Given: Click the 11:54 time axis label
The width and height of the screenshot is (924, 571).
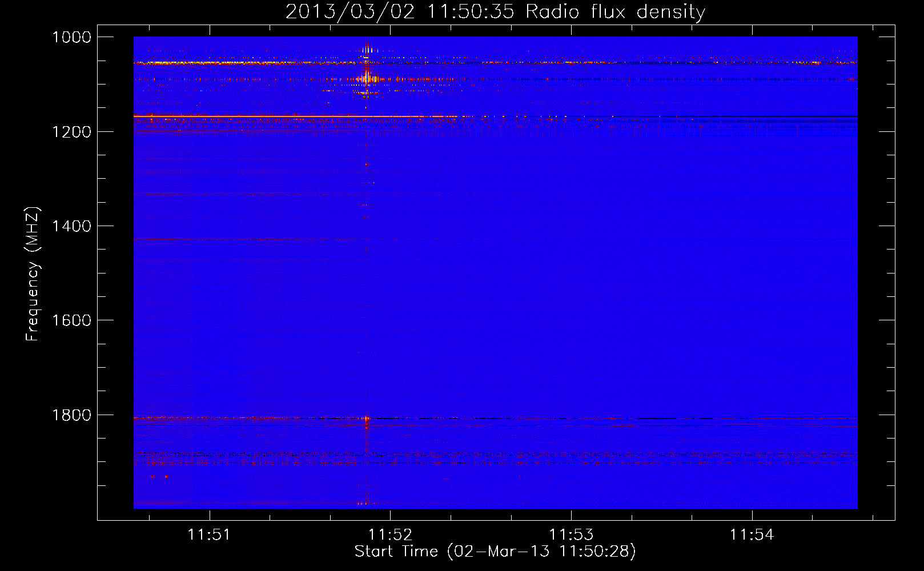Looking at the screenshot, I should coord(752,535).
